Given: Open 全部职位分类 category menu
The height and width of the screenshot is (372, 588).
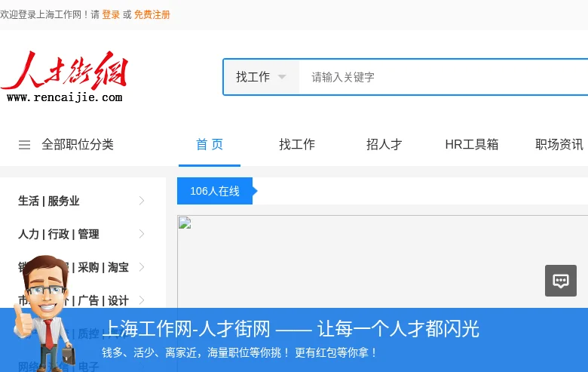Looking at the screenshot, I should [x=78, y=145].
